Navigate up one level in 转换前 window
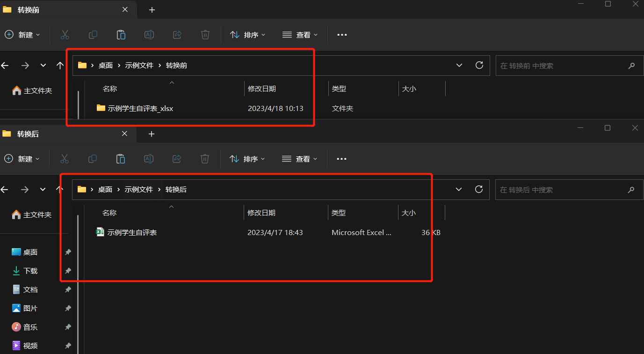The height and width of the screenshot is (354, 644). (x=60, y=66)
